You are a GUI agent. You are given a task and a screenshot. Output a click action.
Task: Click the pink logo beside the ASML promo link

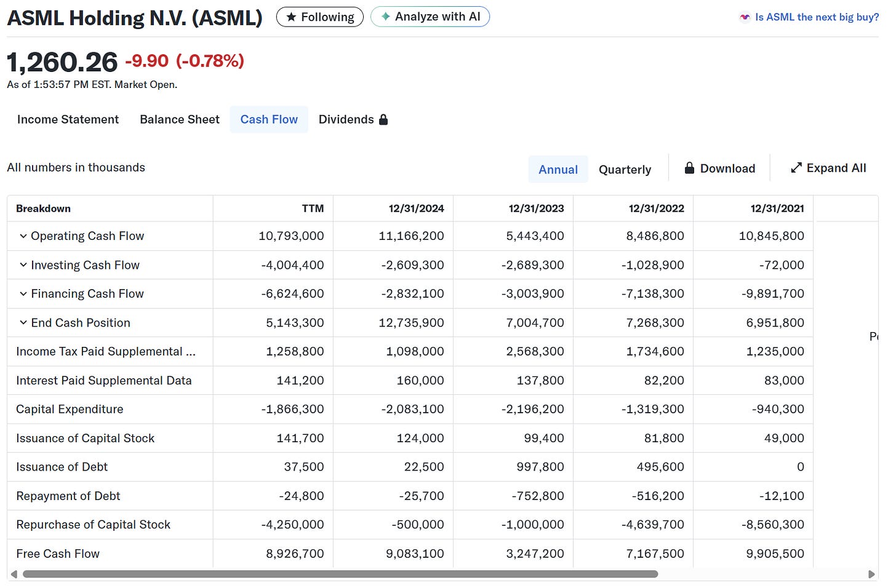pyautogui.click(x=745, y=17)
